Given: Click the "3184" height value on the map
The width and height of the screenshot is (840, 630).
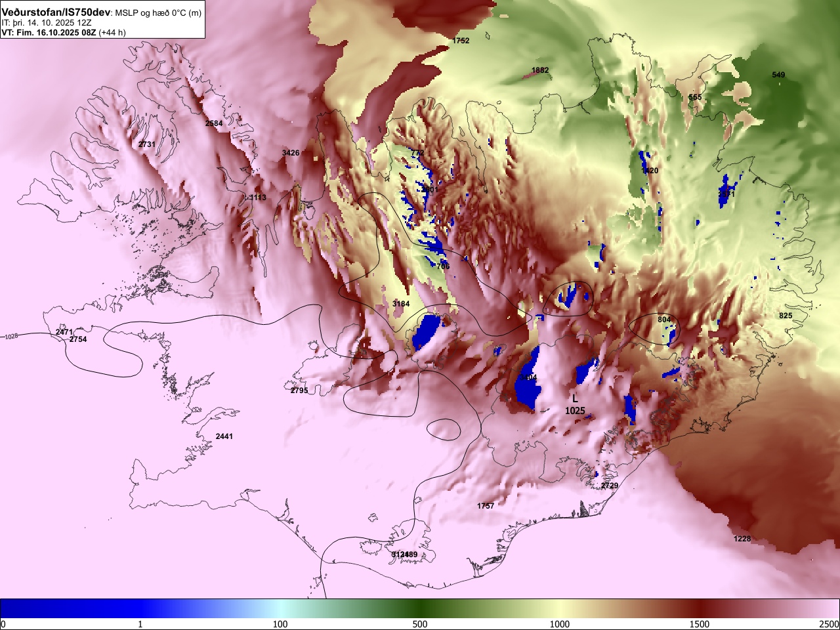Looking at the screenshot, I should (x=401, y=304).
